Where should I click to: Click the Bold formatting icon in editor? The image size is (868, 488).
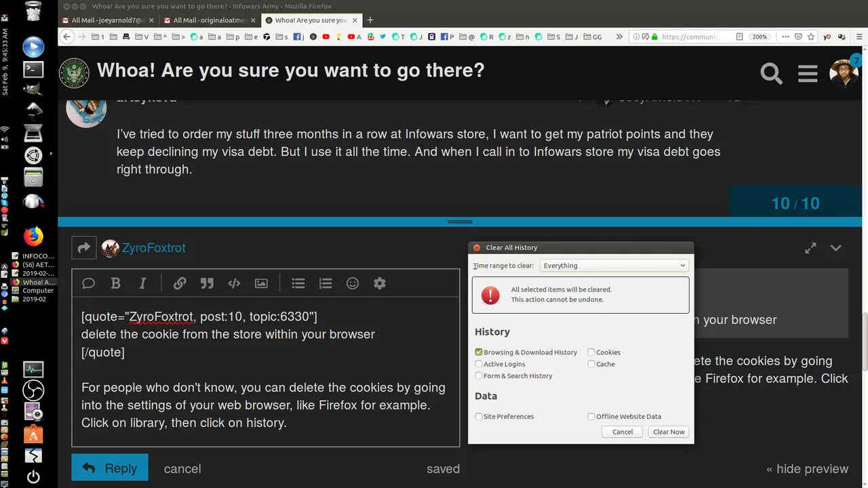115,283
